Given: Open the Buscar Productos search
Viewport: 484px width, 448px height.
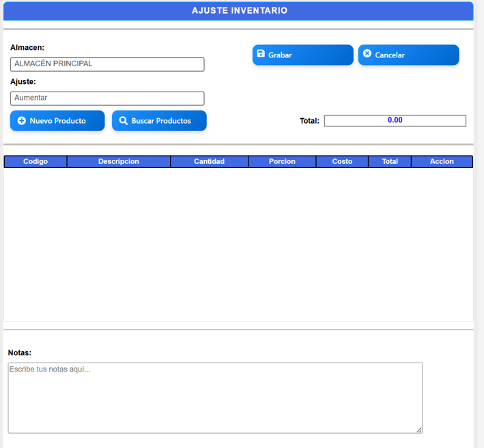Looking at the screenshot, I should (159, 121).
